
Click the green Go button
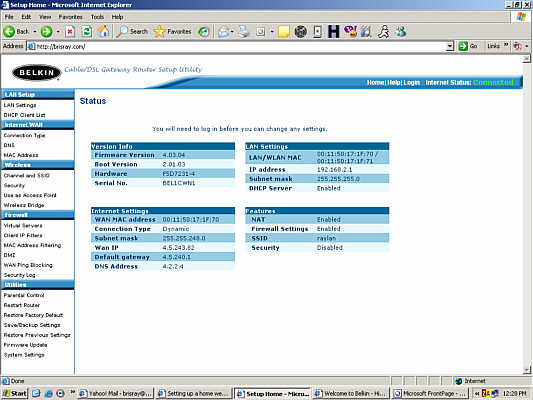tap(468, 46)
